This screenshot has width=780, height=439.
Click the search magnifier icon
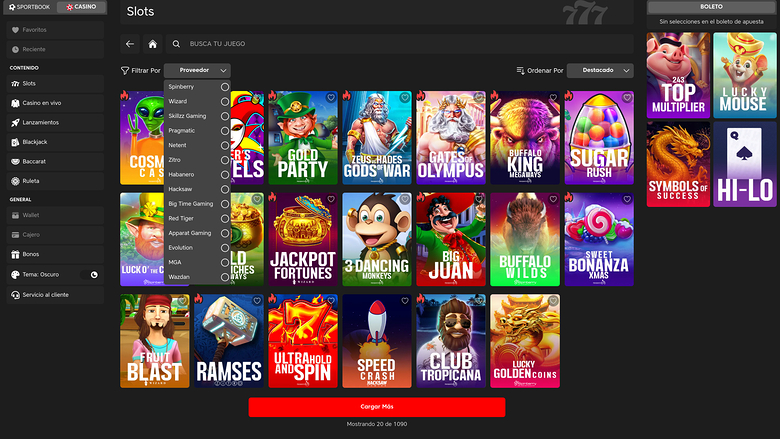pyautogui.click(x=177, y=44)
